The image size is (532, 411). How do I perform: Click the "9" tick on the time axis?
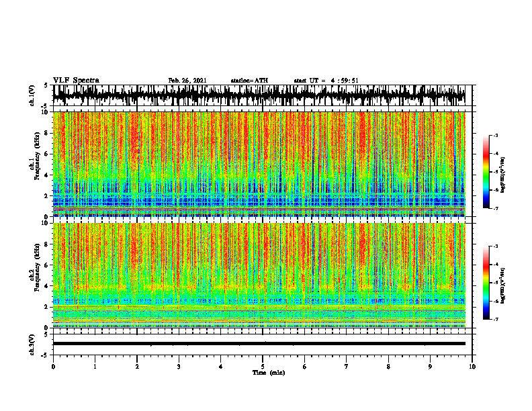coord(430,367)
